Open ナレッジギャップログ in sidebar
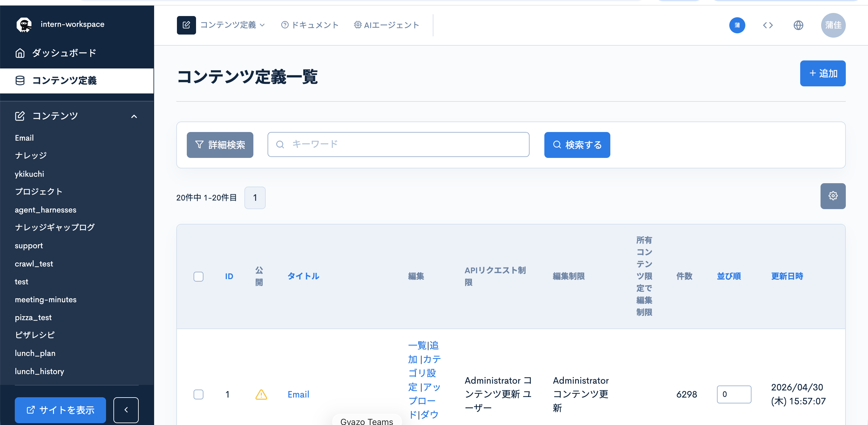Image resolution: width=868 pixels, height=425 pixels. pos(55,227)
